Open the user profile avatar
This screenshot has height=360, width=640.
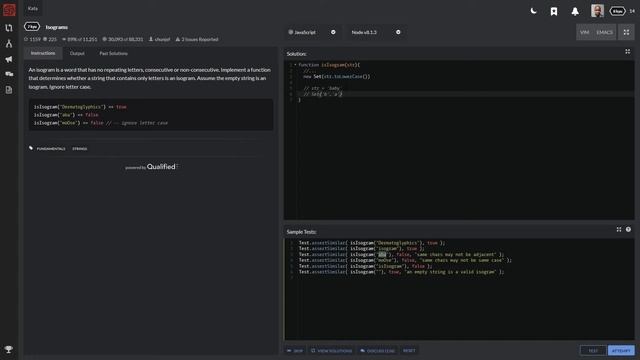(x=597, y=11)
